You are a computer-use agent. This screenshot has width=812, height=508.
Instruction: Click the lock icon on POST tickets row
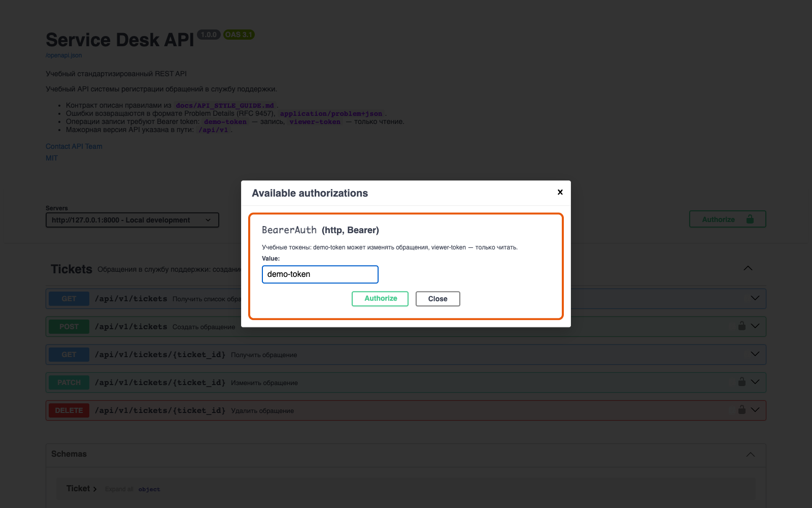click(741, 326)
